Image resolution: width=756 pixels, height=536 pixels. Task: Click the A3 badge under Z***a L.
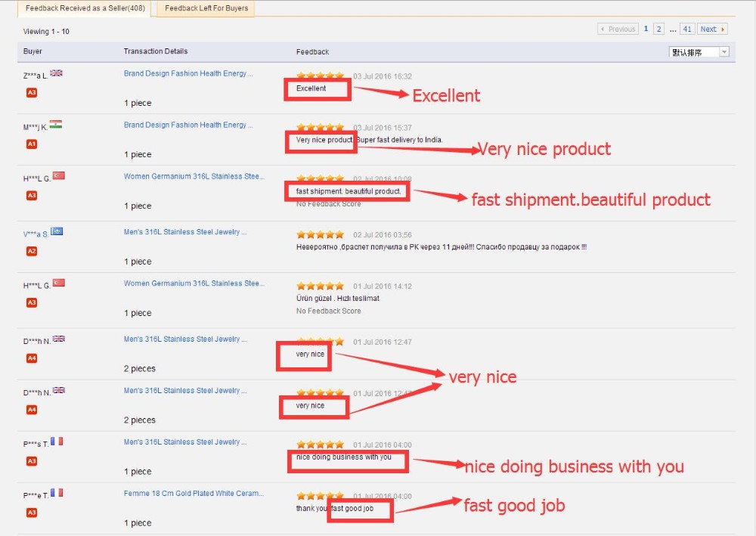[x=32, y=92]
